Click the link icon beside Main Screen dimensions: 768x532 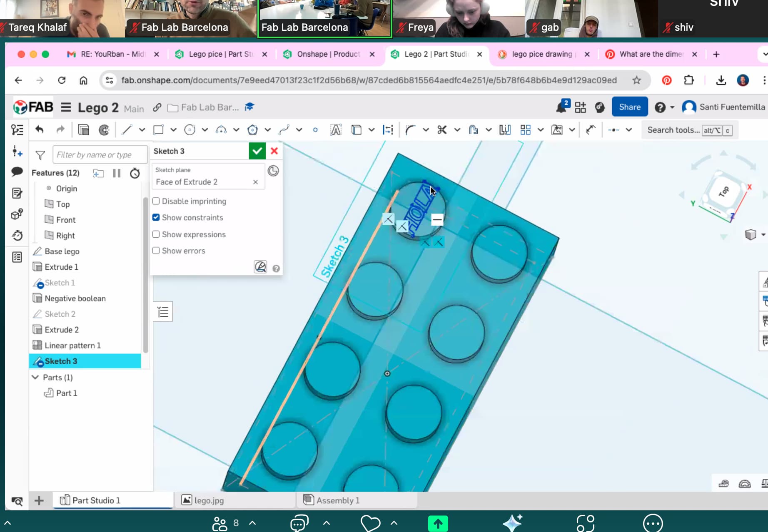(x=157, y=107)
